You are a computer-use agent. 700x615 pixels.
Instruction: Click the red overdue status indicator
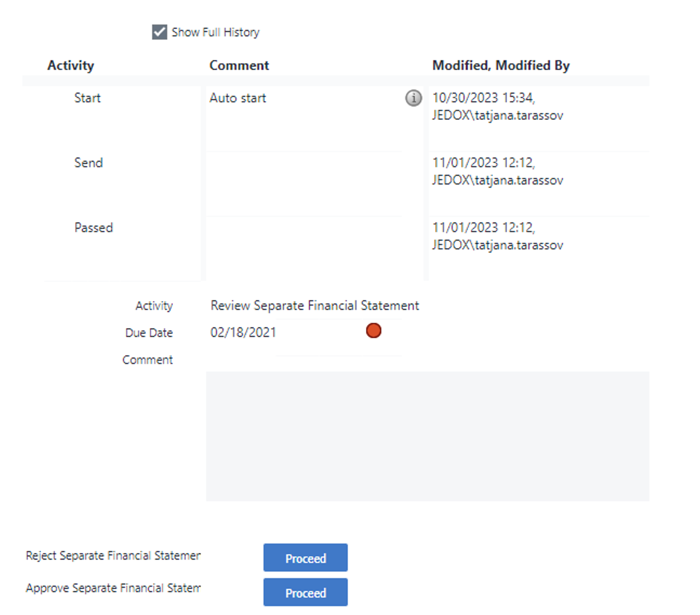coord(373,331)
